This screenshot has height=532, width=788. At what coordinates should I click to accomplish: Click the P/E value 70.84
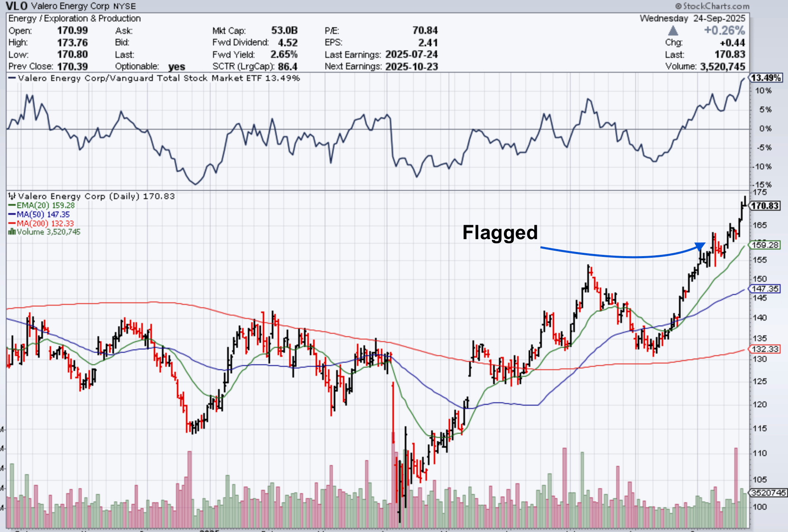tap(425, 31)
